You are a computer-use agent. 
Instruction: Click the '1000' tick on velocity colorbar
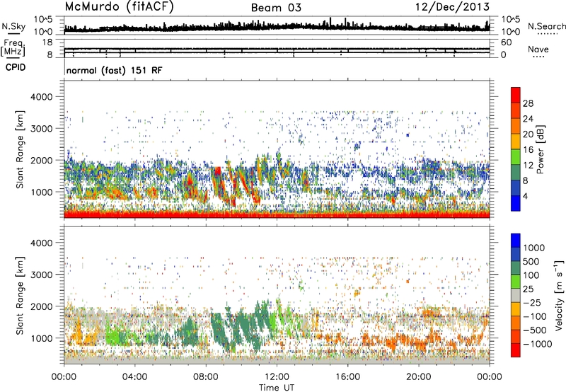click(534, 248)
